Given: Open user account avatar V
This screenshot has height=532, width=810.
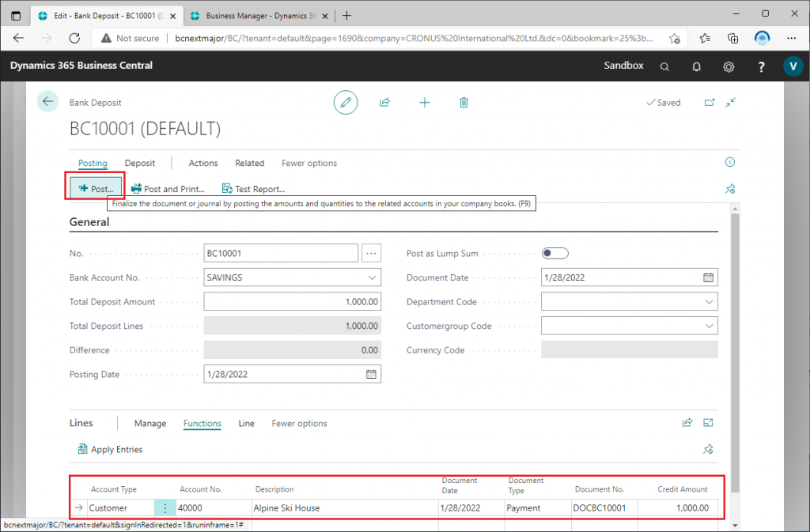Looking at the screenshot, I should 793,66.
